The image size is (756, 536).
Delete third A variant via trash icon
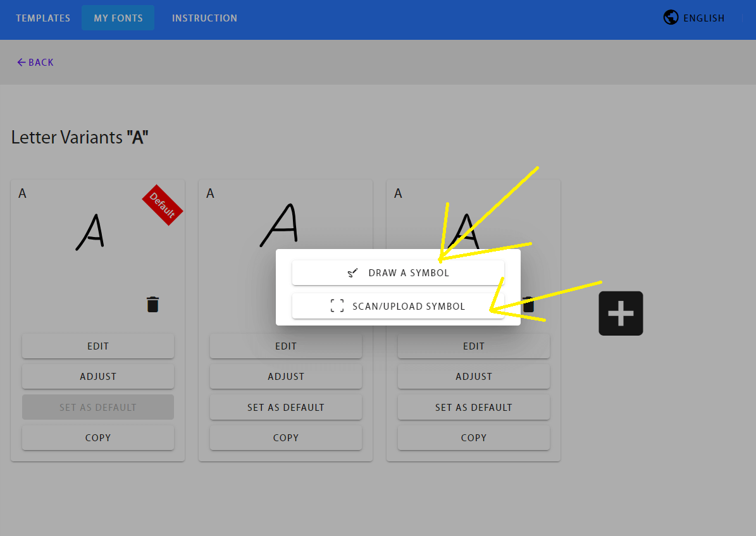[x=528, y=305]
